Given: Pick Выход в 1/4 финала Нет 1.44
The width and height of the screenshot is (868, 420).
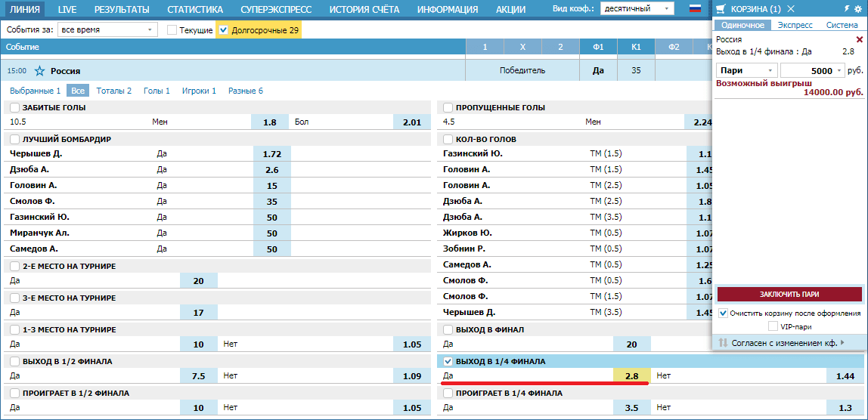Looking at the screenshot, I should pos(845,376).
